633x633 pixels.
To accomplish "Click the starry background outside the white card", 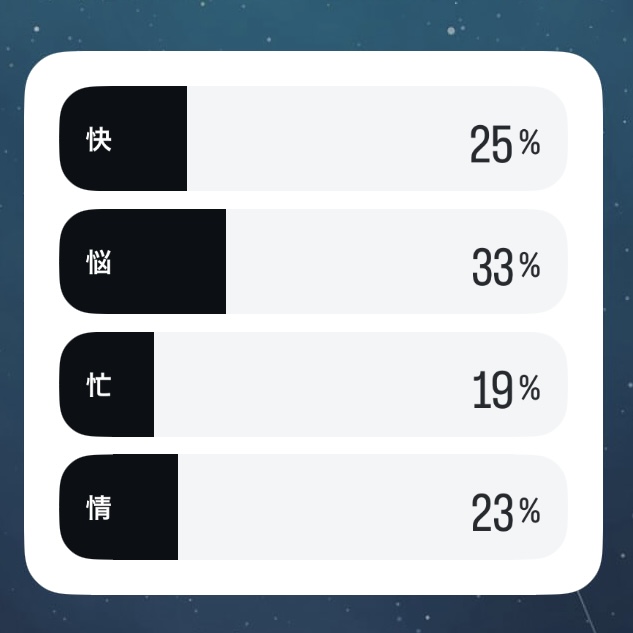I will pos(300,22).
